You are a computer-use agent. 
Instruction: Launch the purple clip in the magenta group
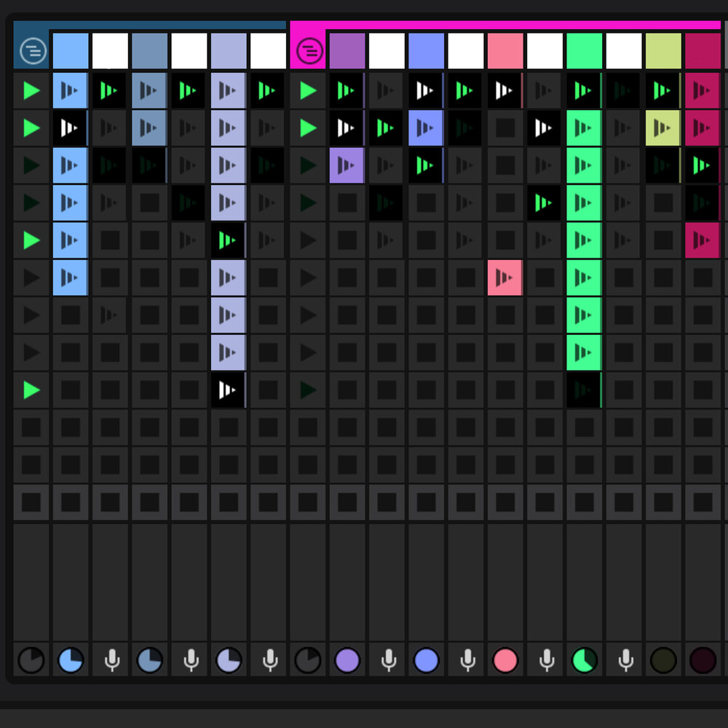tap(347, 165)
